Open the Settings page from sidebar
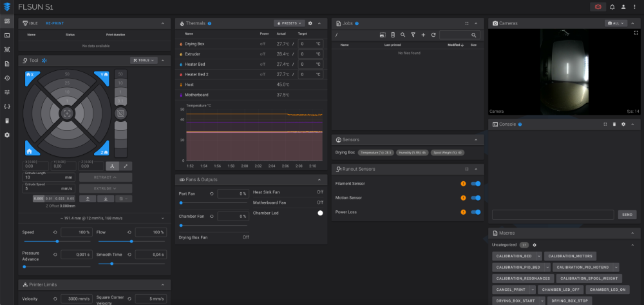Screen dimensions: 644x305 (7, 135)
